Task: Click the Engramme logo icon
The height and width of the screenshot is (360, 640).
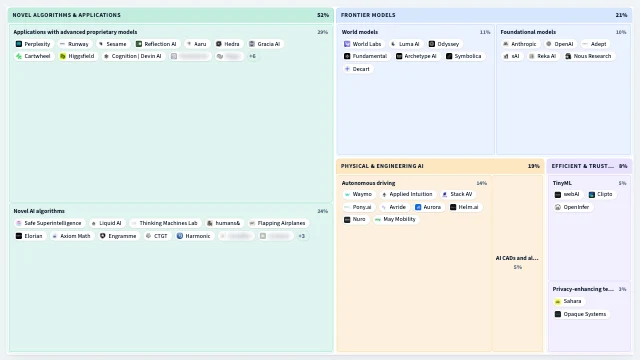Action: click(x=103, y=236)
